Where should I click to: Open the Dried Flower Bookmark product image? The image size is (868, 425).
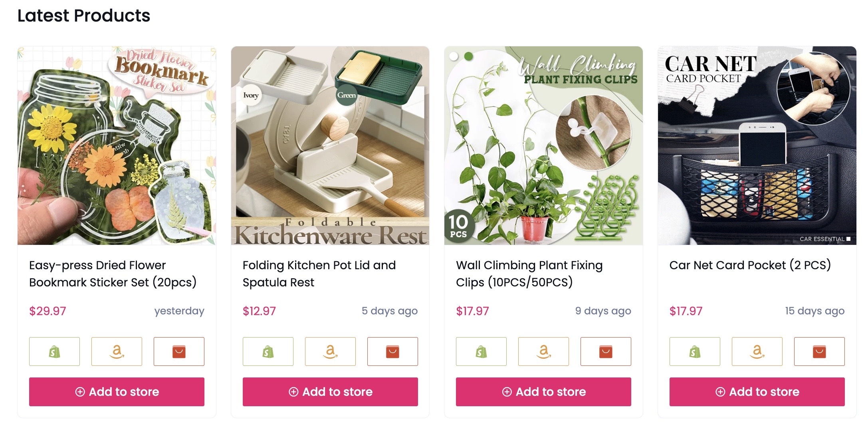click(x=117, y=145)
